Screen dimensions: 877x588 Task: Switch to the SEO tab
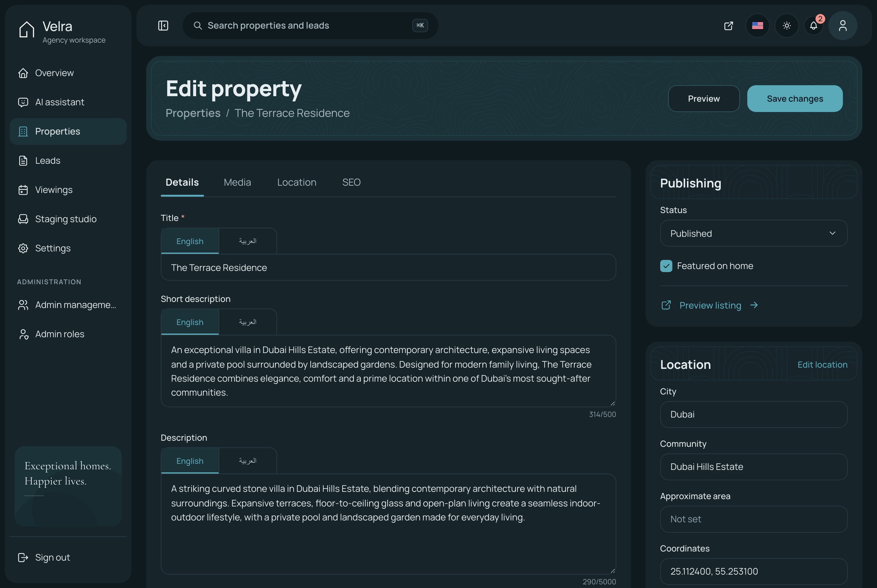[x=351, y=182]
